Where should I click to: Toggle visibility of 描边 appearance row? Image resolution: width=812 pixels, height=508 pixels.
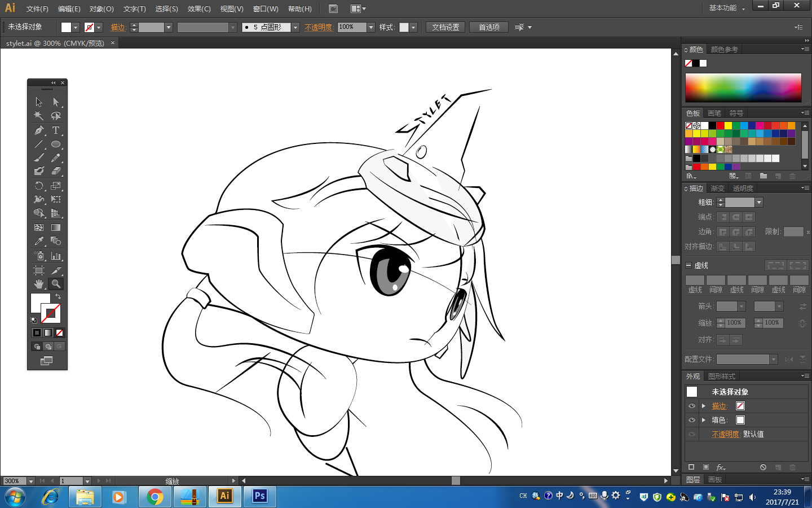pos(692,406)
